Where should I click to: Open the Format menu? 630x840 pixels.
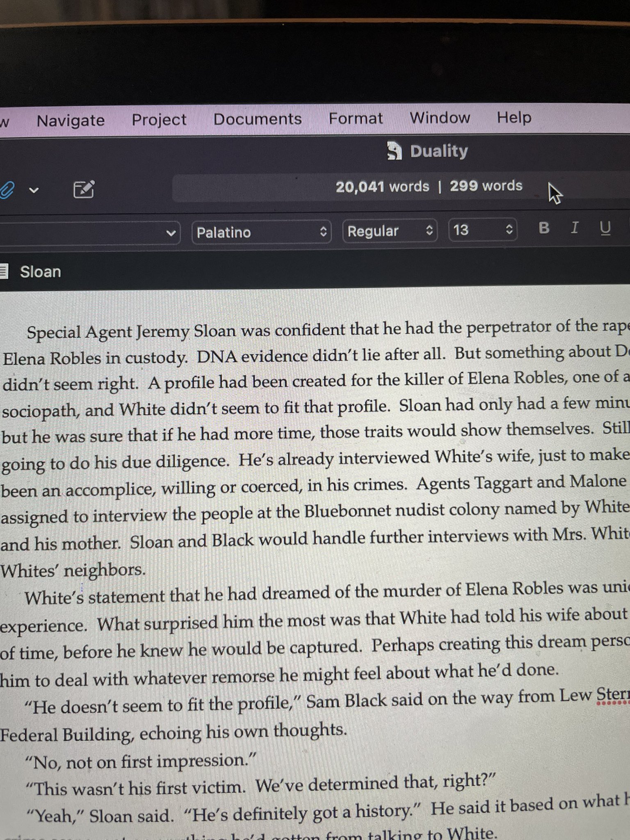(x=356, y=119)
